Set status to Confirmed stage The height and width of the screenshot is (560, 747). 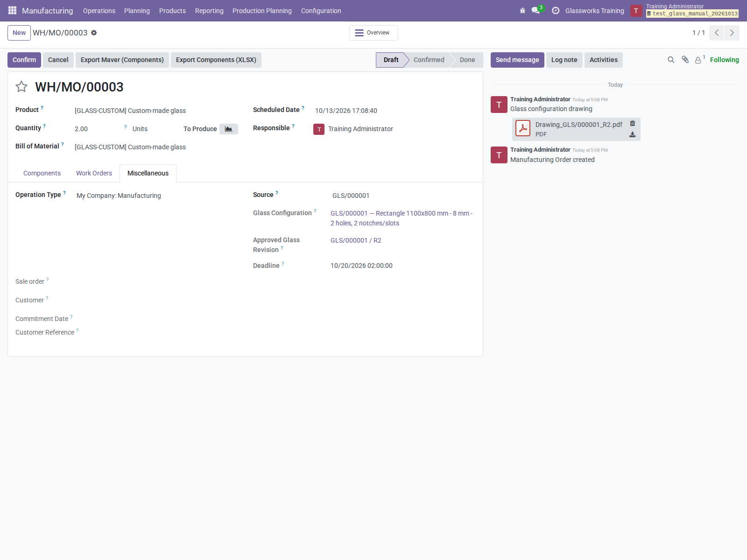point(429,60)
